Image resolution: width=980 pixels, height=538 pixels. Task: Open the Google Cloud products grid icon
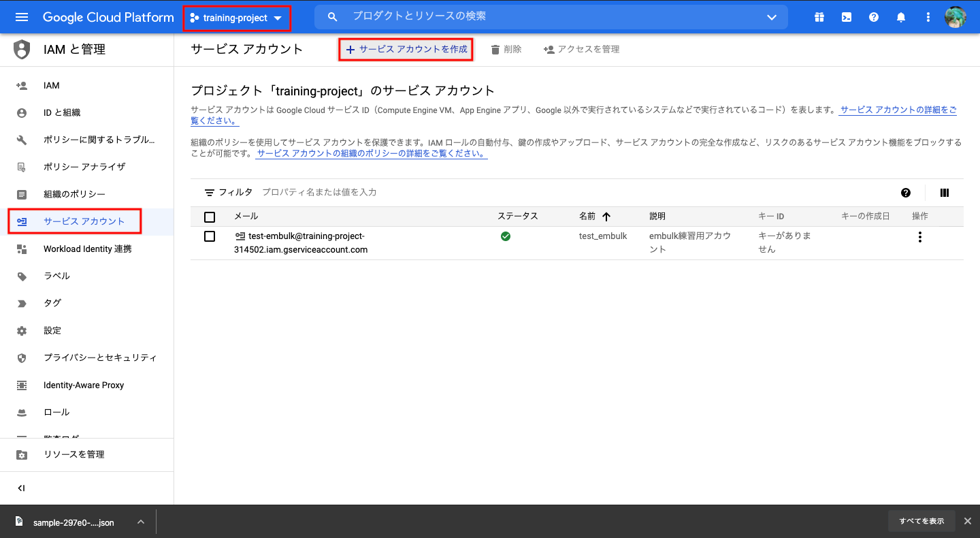(819, 17)
